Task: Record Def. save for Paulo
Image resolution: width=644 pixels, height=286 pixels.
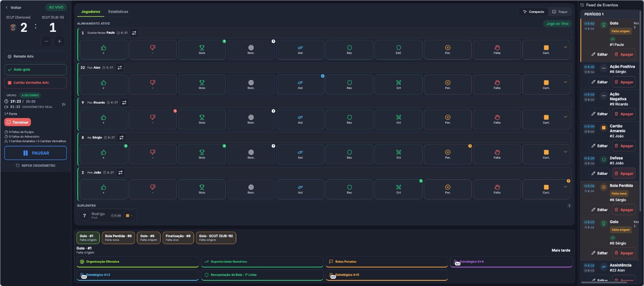Action: tap(398, 50)
